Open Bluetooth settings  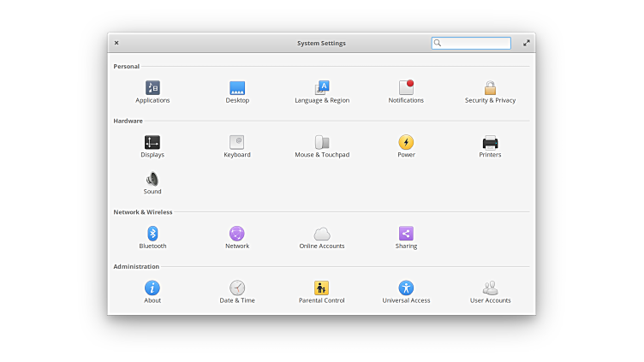pos(152,234)
